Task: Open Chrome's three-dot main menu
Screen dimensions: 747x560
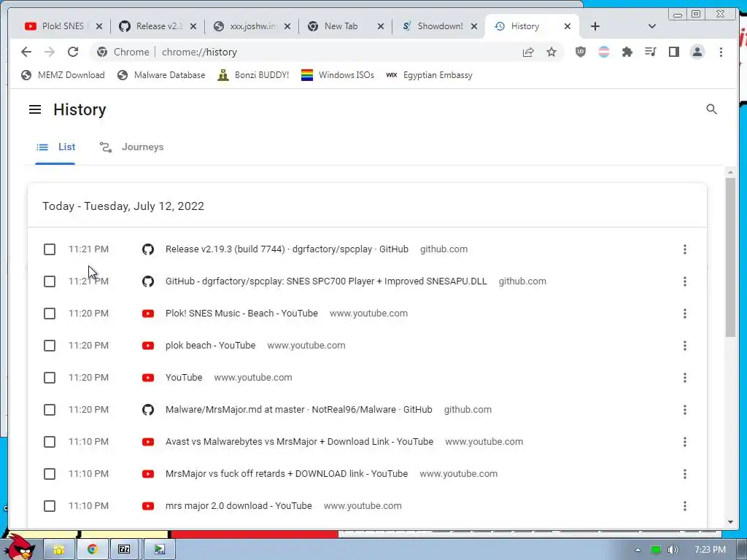Action: (x=721, y=52)
